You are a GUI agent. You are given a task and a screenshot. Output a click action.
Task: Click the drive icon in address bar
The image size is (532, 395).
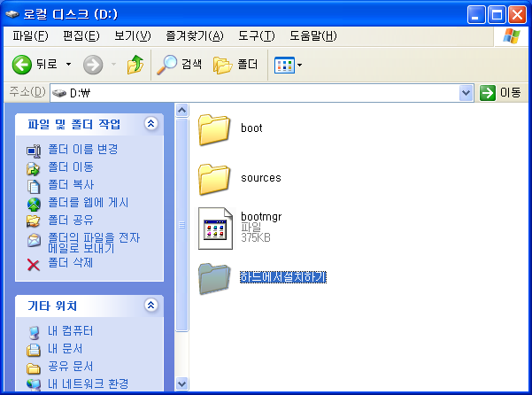pyautogui.click(x=59, y=93)
